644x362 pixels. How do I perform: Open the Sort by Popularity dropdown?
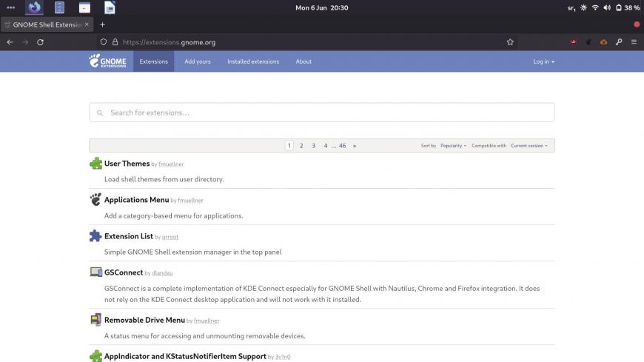tap(454, 146)
